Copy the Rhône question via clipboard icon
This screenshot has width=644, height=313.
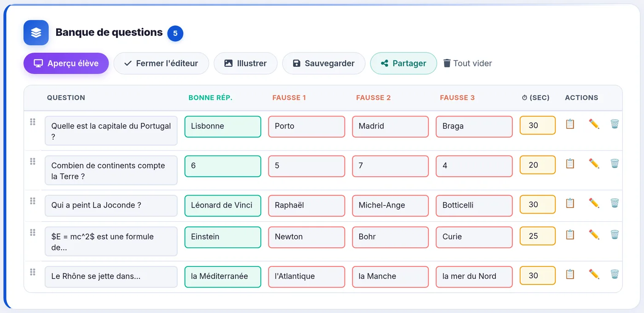click(570, 274)
